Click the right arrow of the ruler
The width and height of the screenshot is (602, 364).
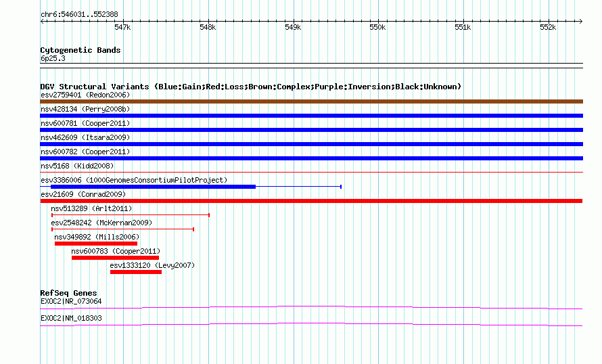click(x=580, y=22)
